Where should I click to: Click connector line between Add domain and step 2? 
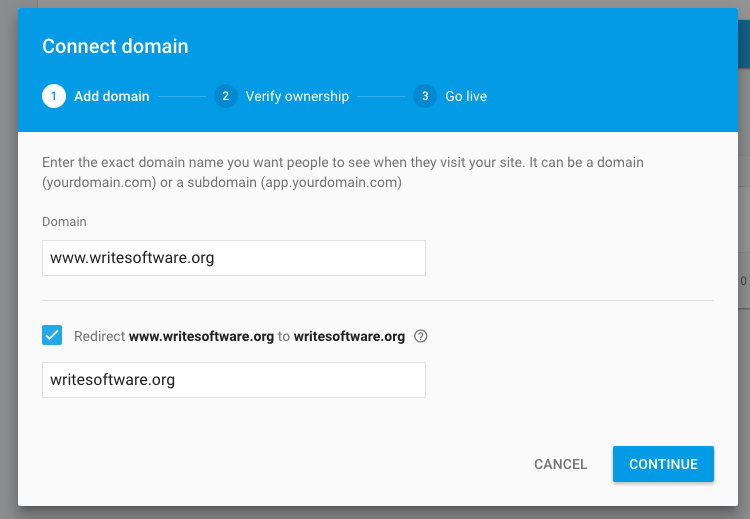point(182,97)
